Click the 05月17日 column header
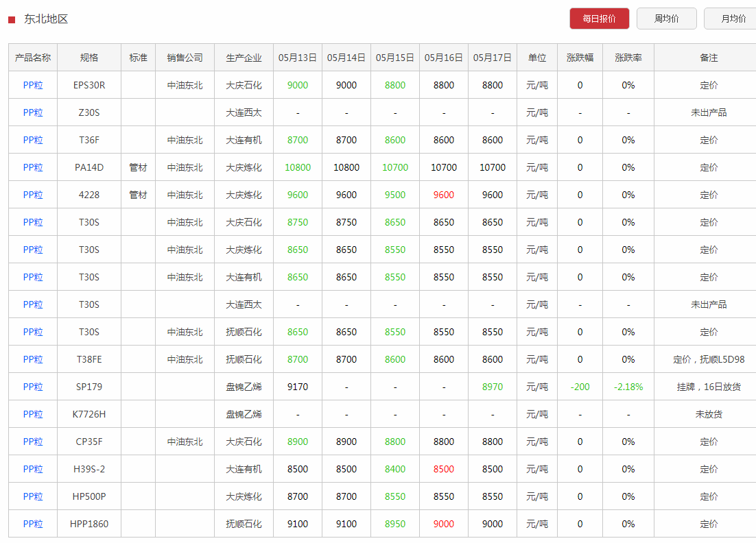 pos(493,58)
